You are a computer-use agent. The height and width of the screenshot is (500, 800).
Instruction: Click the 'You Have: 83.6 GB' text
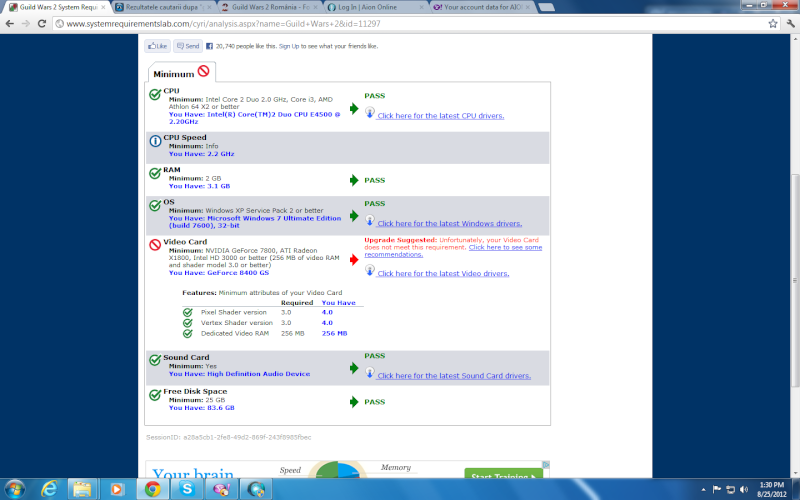(202, 408)
